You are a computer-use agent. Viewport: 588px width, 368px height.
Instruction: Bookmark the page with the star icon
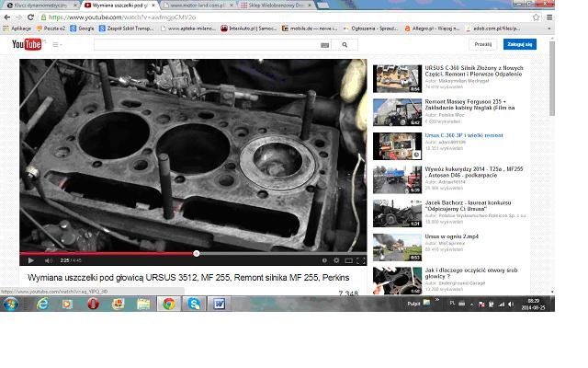tap(537, 17)
